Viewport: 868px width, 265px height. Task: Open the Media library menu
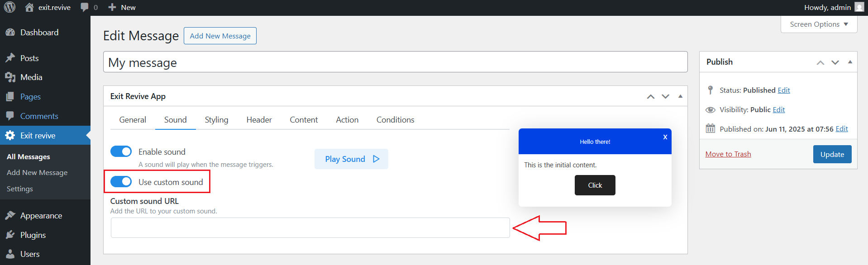pyautogui.click(x=31, y=77)
